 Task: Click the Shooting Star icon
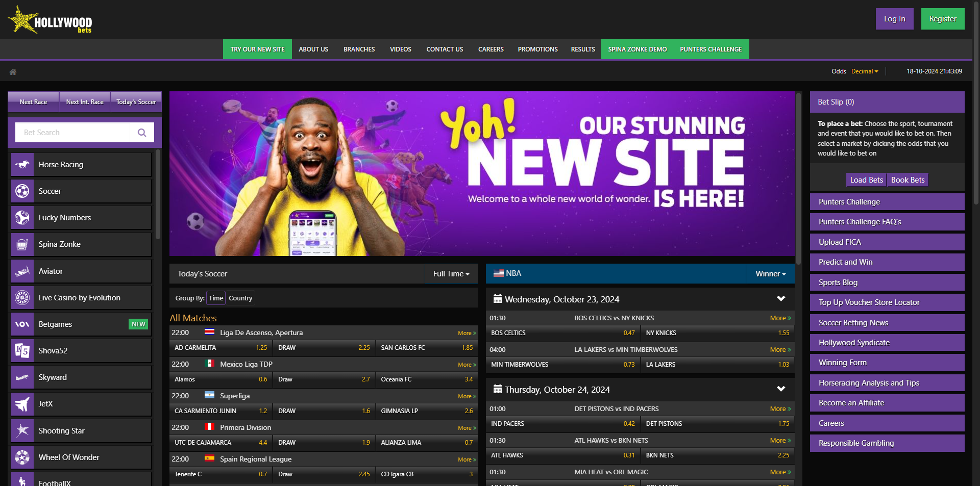coord(22,431)
